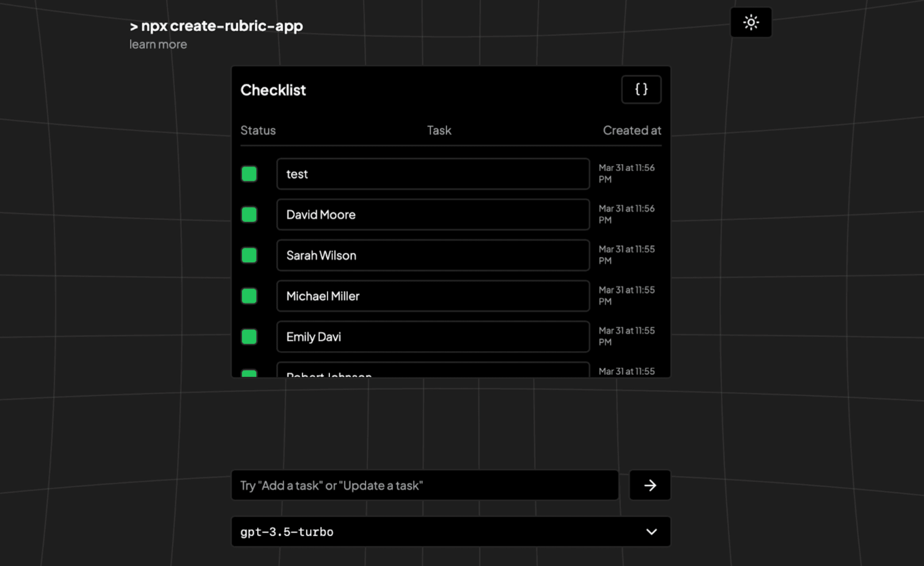Click the curly braces JSON view icon
Image resolution: width=924 pixels, height=566 pixels.
tap(641, 89)
